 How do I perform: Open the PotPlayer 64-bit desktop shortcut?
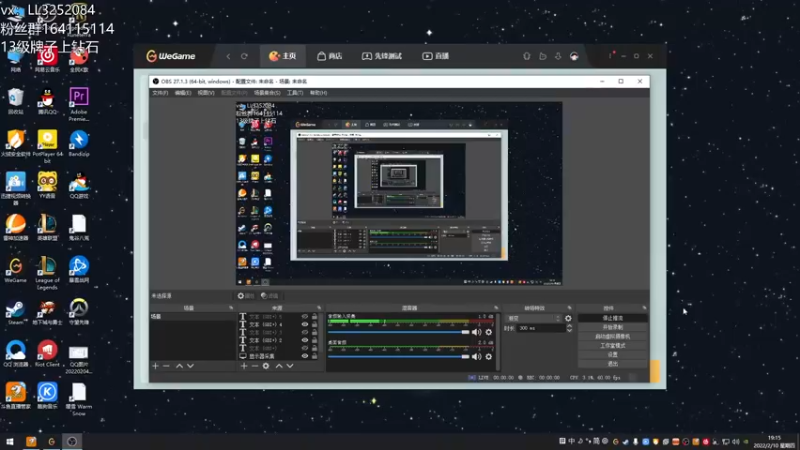pyautogui.click(x=47, y=146)
